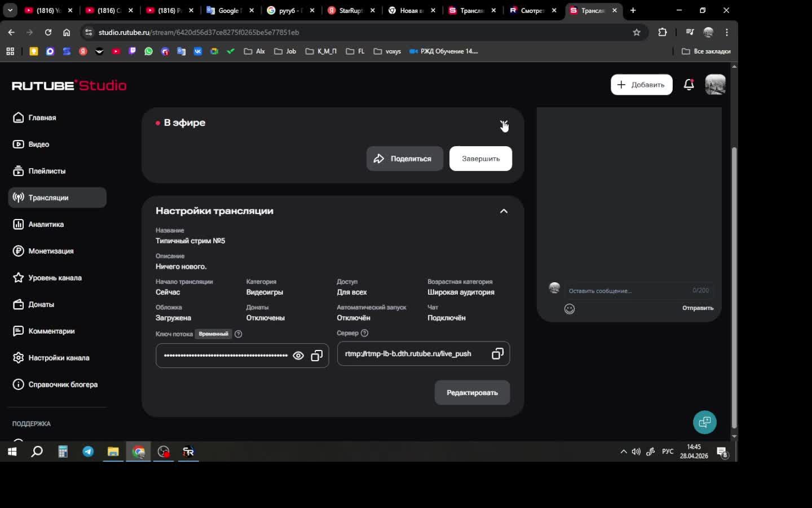Switch to the рутуб tab

pyautogui.click(x=290, y=10)
